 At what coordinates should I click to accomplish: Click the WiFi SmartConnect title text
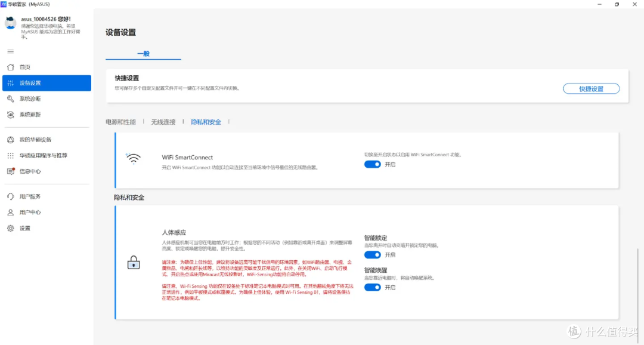click(187, 158)
